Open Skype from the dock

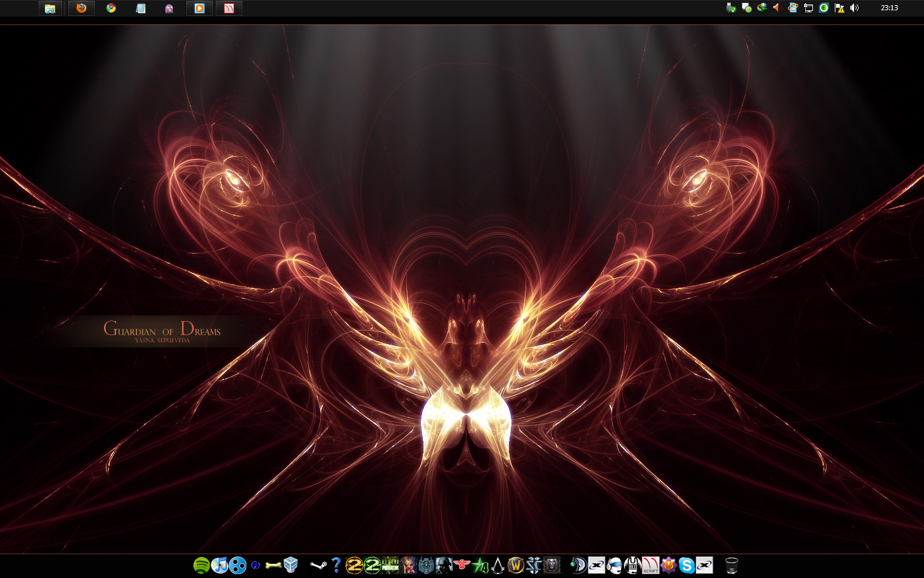[687, 565]
